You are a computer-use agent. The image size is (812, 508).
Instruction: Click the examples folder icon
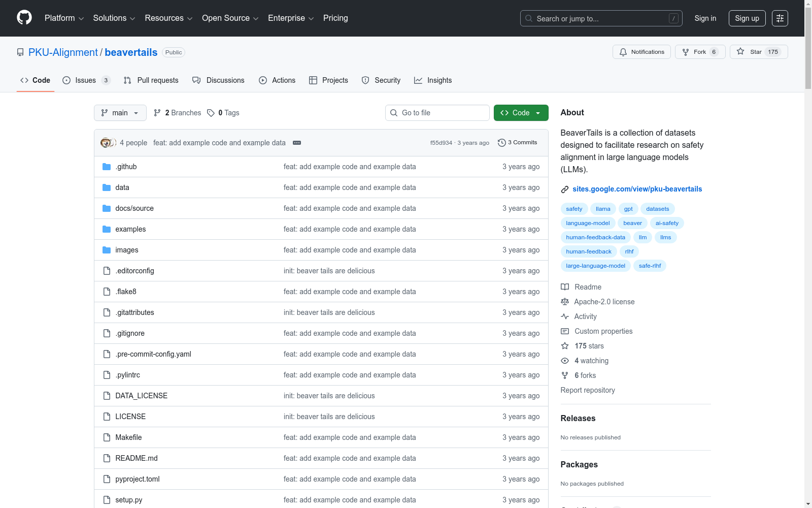coord(107,229)
